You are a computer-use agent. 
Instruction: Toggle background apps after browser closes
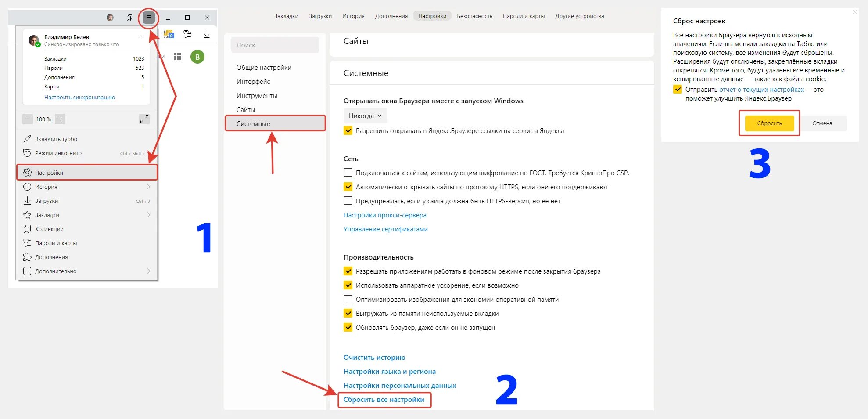coord(348,271)
